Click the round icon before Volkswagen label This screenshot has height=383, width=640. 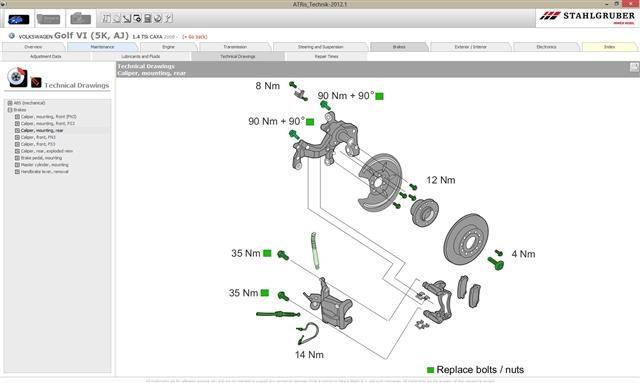tap(11, 36)
